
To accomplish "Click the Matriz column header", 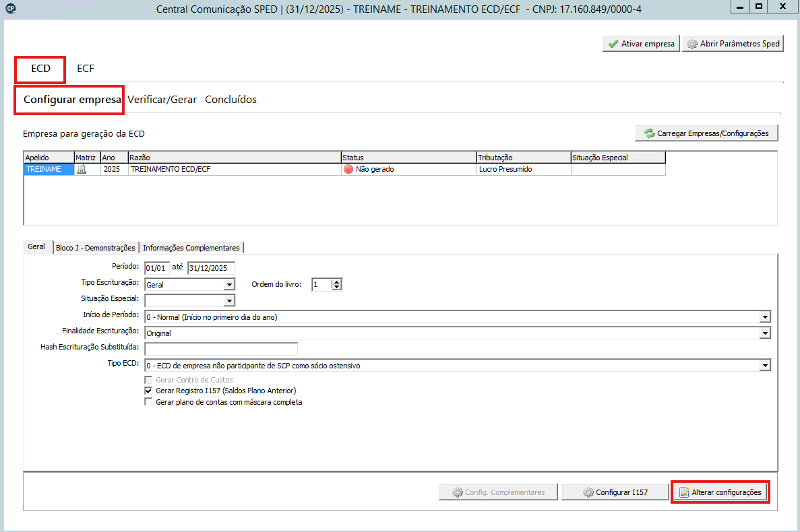I will tap(87, 158).
